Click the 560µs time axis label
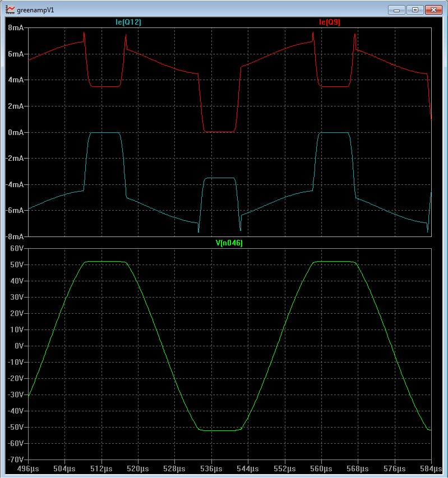 (x=321, y=468)
